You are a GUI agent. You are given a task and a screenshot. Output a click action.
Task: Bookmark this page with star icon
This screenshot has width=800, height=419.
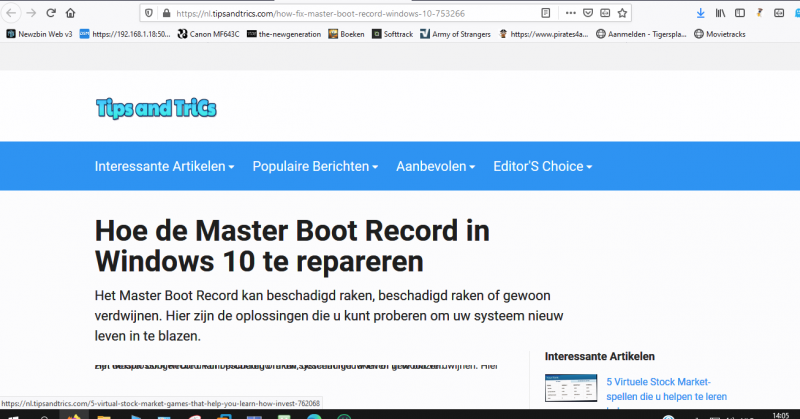click(x=622, y=13)
